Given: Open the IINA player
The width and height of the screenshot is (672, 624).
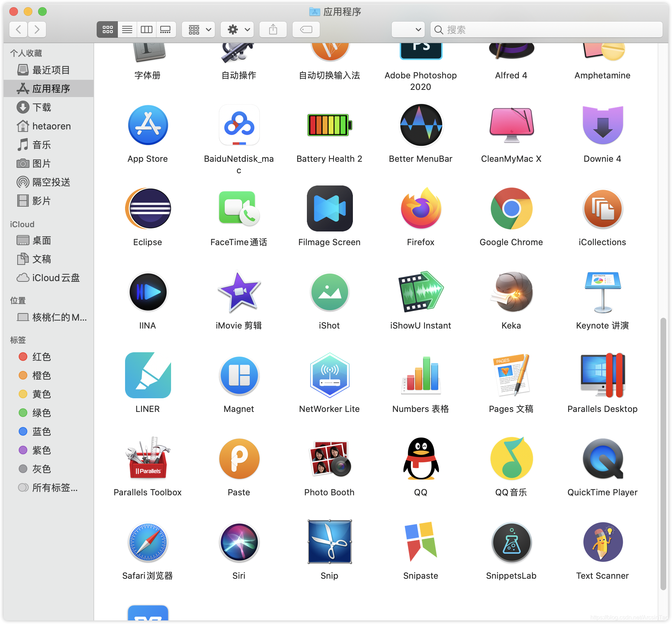Looking at the screenshot, I should [x=148, y=292].
